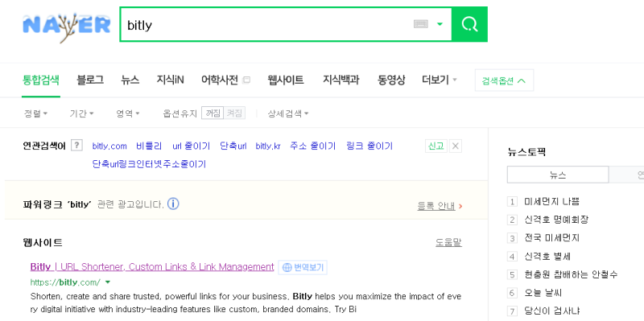
Task: Click the green search magnifier button
Action: [x=469, y=24]
